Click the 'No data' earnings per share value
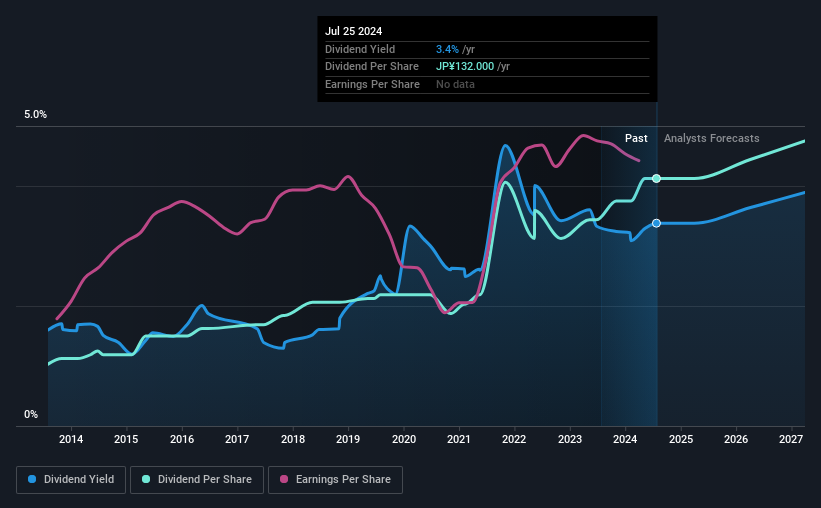The height and width of the screenshot is (508, 821). pos(456,84)
